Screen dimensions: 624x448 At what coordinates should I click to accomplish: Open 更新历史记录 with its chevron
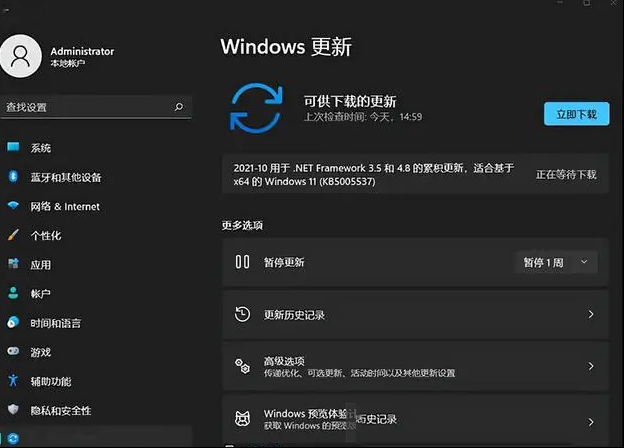591,314
